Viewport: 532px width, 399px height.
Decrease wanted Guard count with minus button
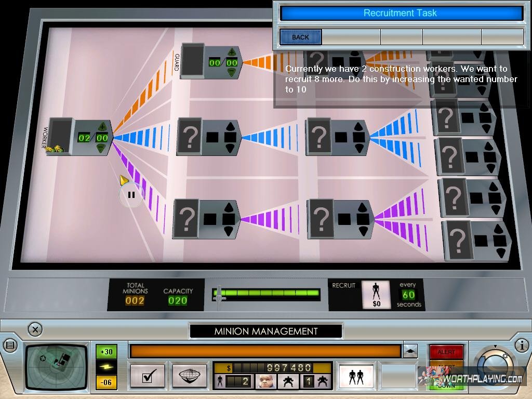(231, 73)
